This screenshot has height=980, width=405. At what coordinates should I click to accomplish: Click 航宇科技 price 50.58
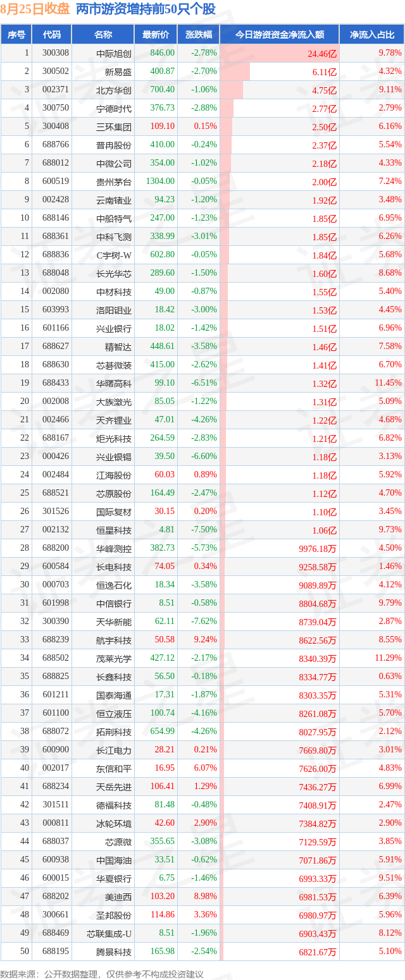click(x=165, y=640)
